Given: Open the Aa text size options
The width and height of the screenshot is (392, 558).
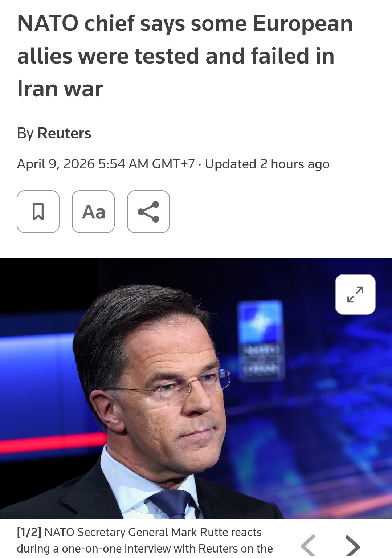Looking at the screenshot, I should [93, 212].
